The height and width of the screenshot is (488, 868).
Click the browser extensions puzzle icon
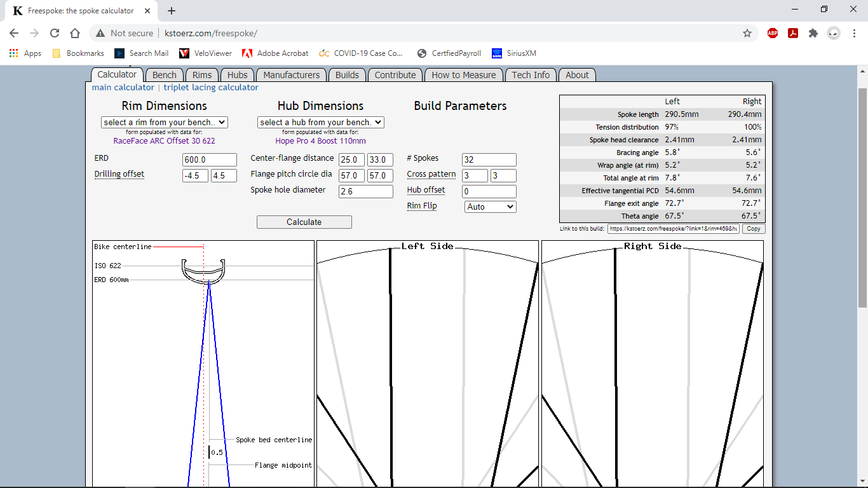coord(813,32)
